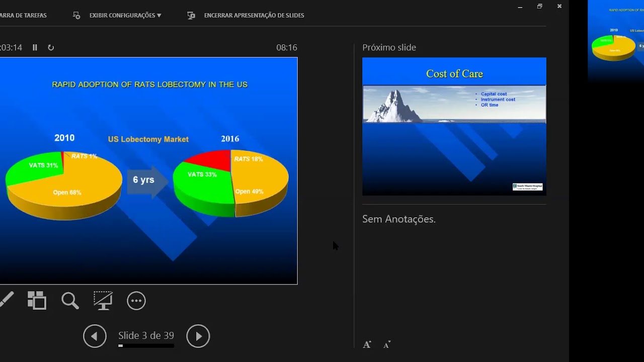Viewport: 644px width, 362px height.
Task: Click the end slide show icon
Action: pos(191,15)
